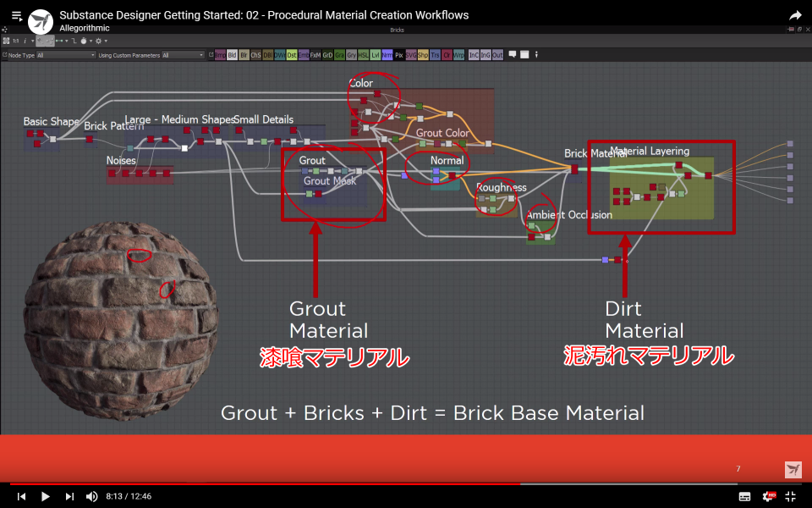Viewport: 812px width, 508px height.
Task: Open Using Custom Parameters dropdown
Action: click(x=184, y=55)
